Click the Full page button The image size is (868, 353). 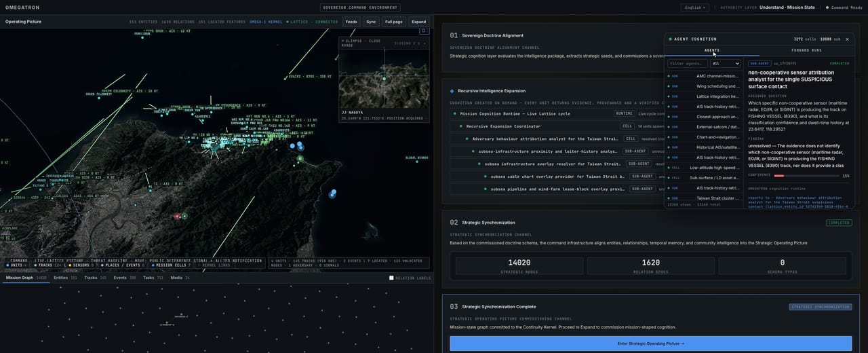[x=394, y=22]
